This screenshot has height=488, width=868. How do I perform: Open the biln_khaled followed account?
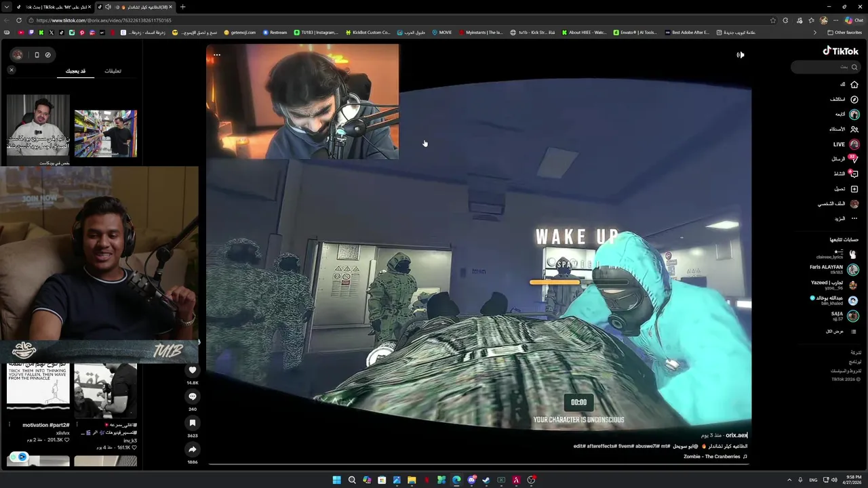834,300
